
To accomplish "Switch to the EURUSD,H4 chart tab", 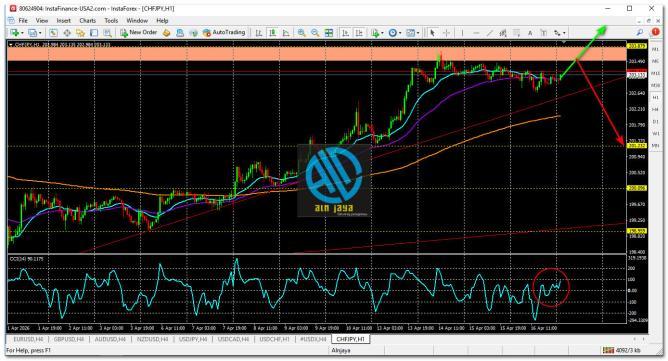I will tap(28, 339).
